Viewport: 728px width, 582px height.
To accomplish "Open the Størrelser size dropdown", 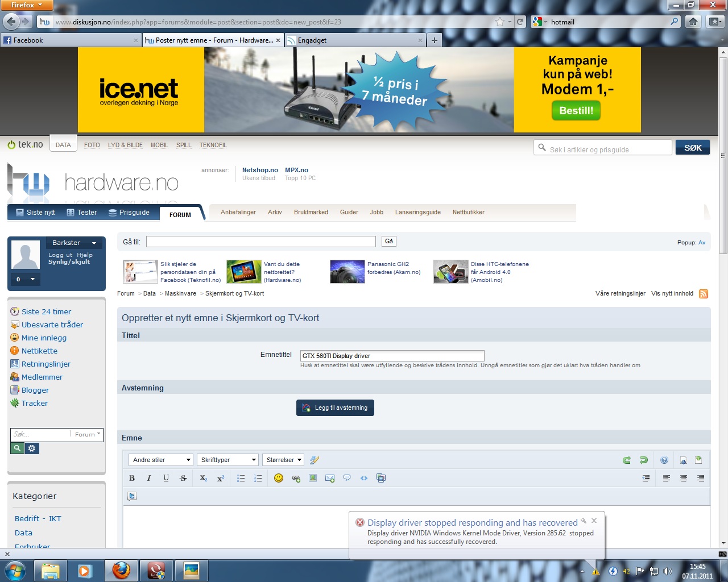I will coord(283,460).
